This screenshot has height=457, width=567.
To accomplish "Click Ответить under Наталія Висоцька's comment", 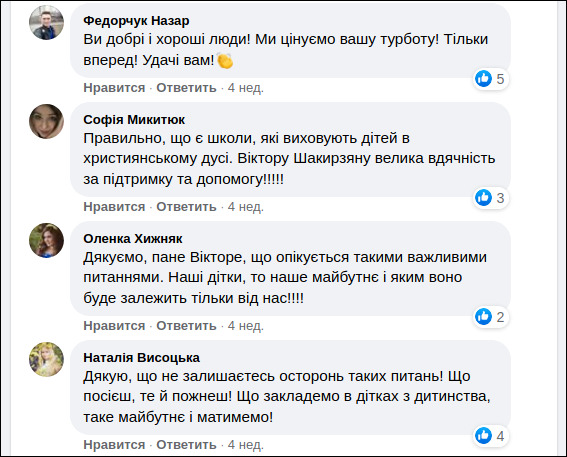I will (x=186, y=445).
